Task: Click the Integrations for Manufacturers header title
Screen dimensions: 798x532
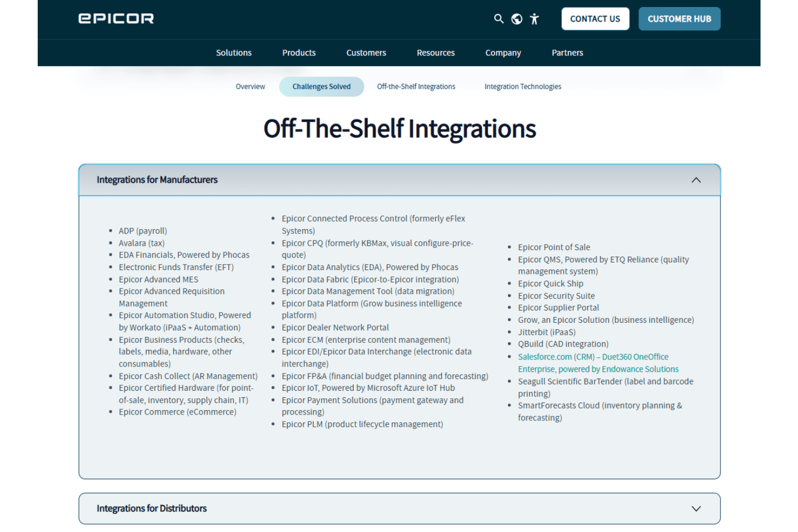Action: (x=157, y=179)
